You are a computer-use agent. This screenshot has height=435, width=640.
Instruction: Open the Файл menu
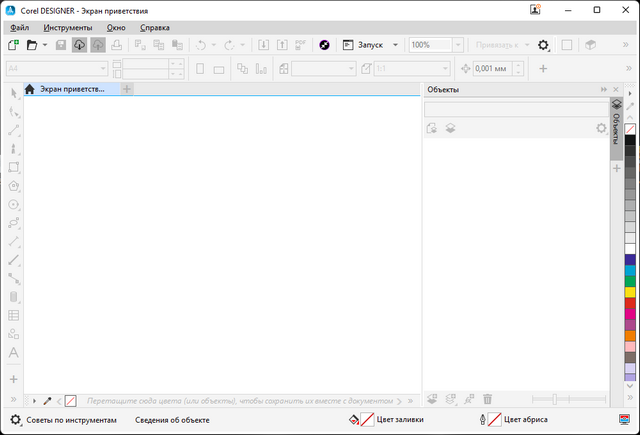pyautogui.click(x=20, y=28)
